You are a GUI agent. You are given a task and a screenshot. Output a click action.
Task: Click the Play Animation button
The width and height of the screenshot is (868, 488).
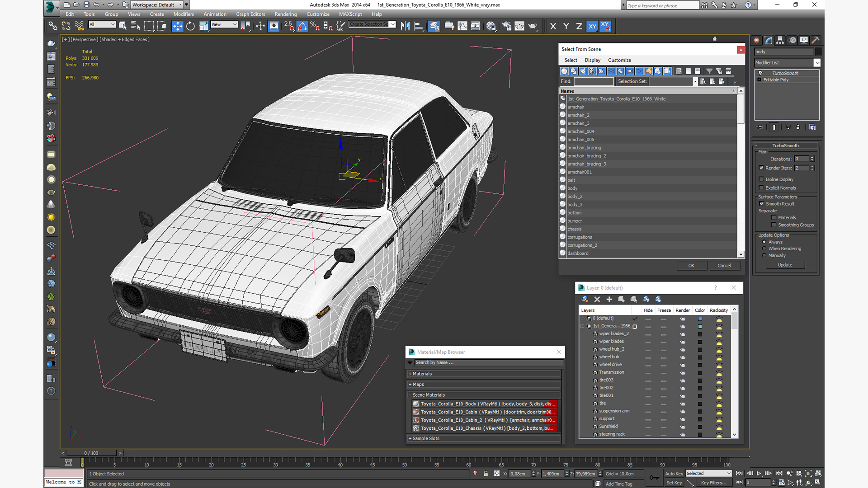(759, 474)
